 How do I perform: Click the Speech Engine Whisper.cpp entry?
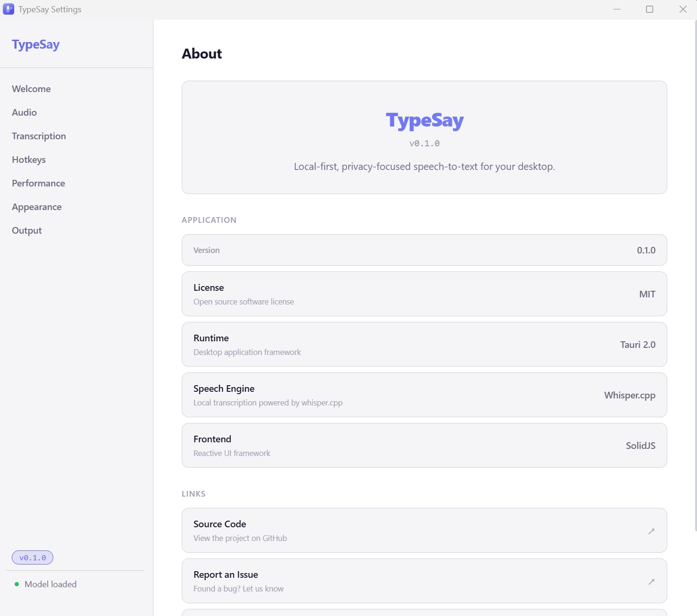coord(424,395)
